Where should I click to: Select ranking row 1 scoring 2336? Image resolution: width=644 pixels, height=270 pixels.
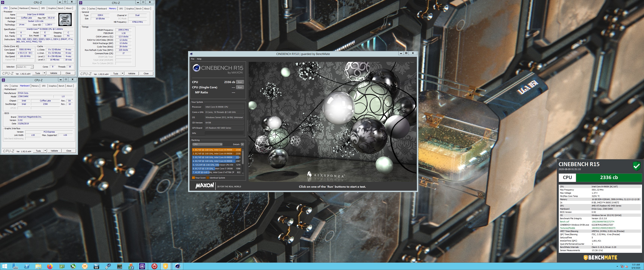coord(216,150)
